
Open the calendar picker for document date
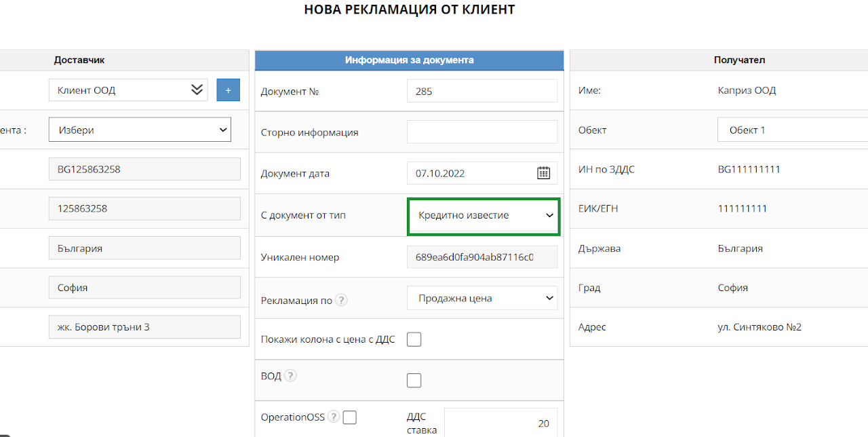click(543, 173)
